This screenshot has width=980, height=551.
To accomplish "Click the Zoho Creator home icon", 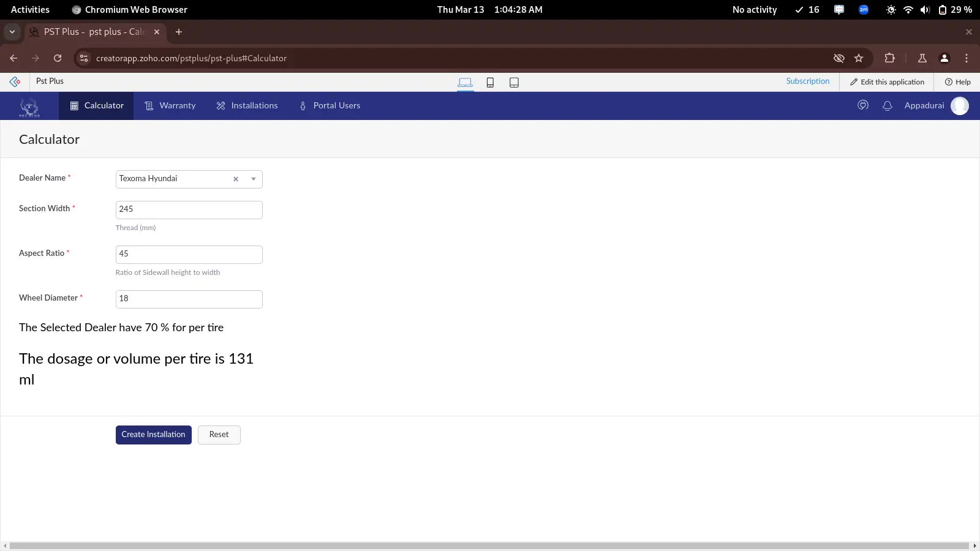I will point(15,81).
